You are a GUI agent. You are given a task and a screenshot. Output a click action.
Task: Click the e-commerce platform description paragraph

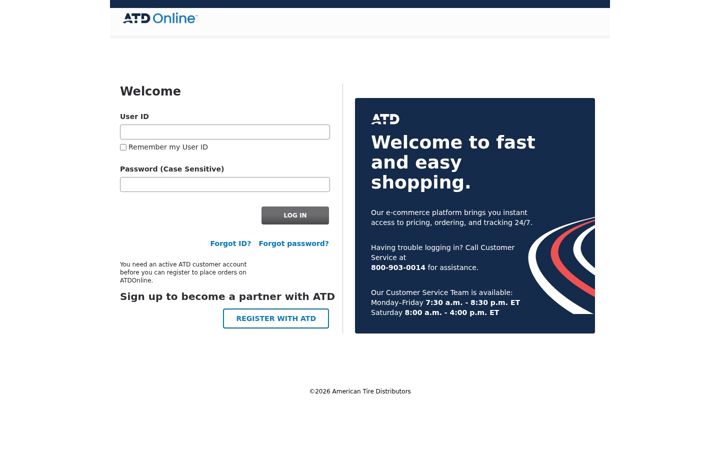pyautogui.click(x=451, y=218)
